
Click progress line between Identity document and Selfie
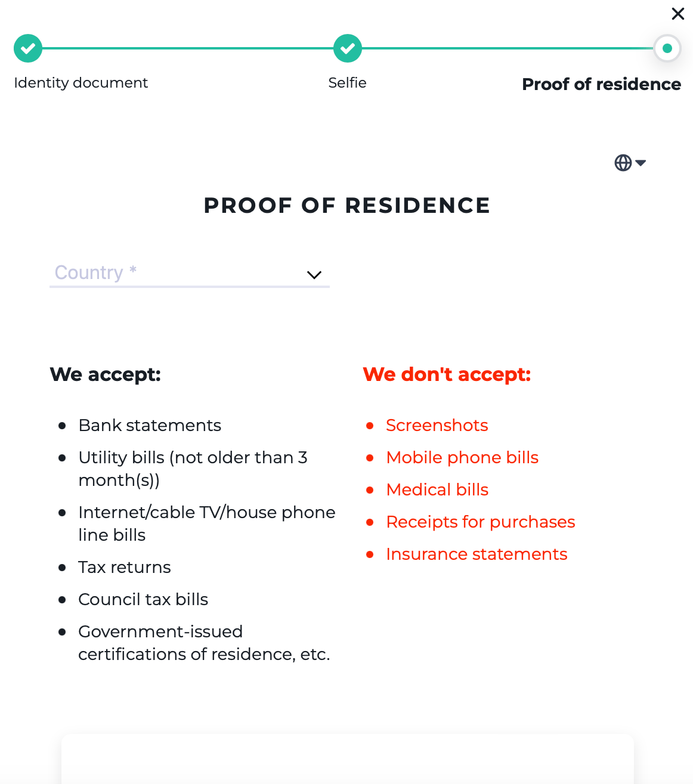(188, 48)
